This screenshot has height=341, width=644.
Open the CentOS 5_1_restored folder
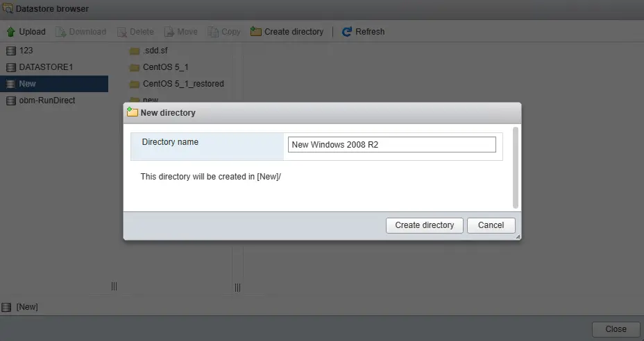(x=183, y=84)
